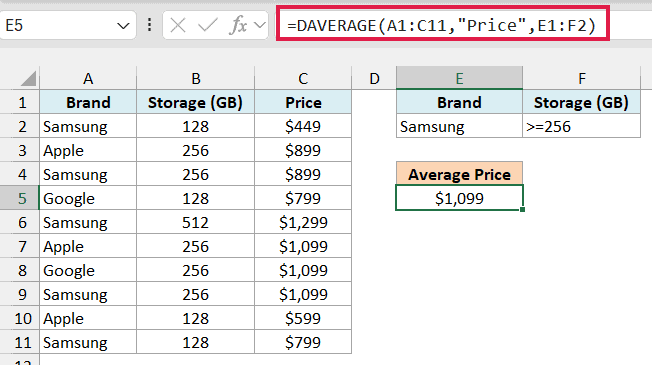Click the Brand criteria header in column E
The image size is (652, 365).
[x=459, y=102]
